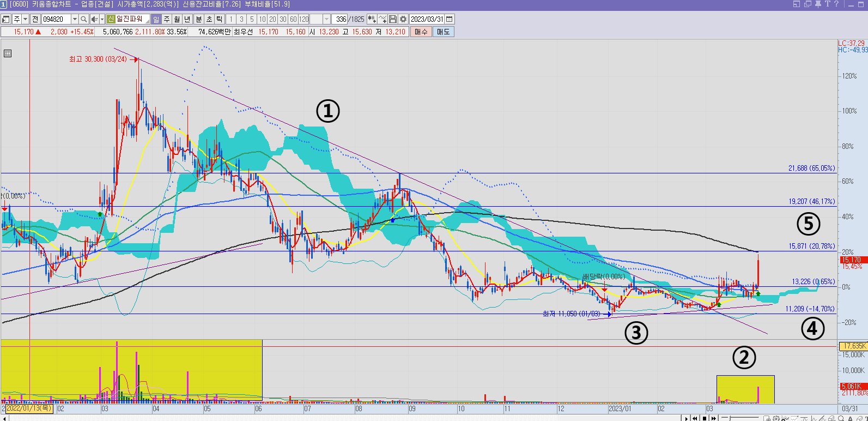The height and width of the screenshot is (421, 868).
Task: Click the current price 15,170 in info bar
Action: (x=24, y=32)
